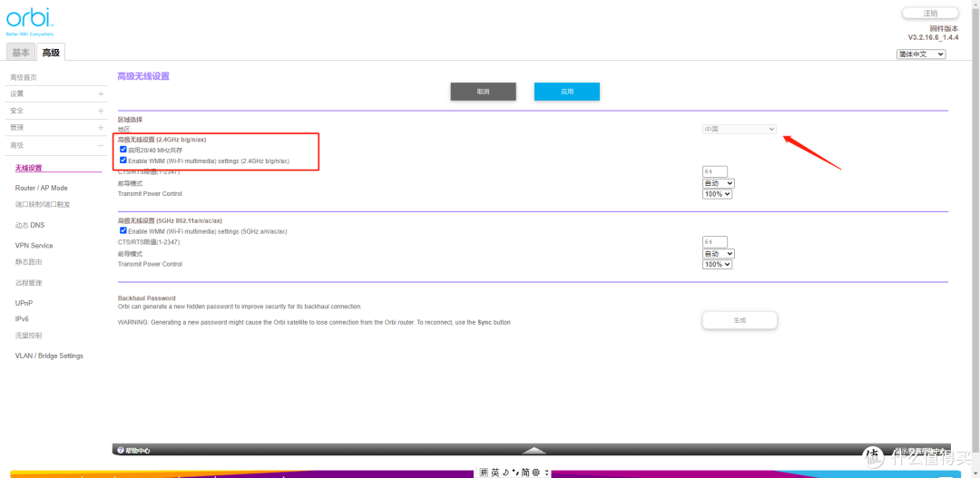This screenshot has width=980, height=478.
Task: Open 静态路由 page
Action: point(28,262)
